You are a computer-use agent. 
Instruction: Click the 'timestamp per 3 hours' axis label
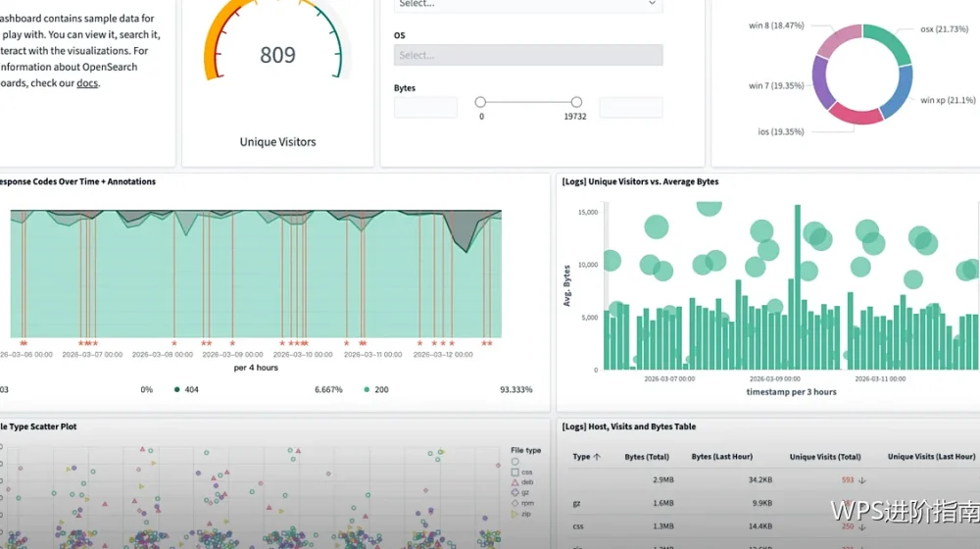(x=791, y=392)
